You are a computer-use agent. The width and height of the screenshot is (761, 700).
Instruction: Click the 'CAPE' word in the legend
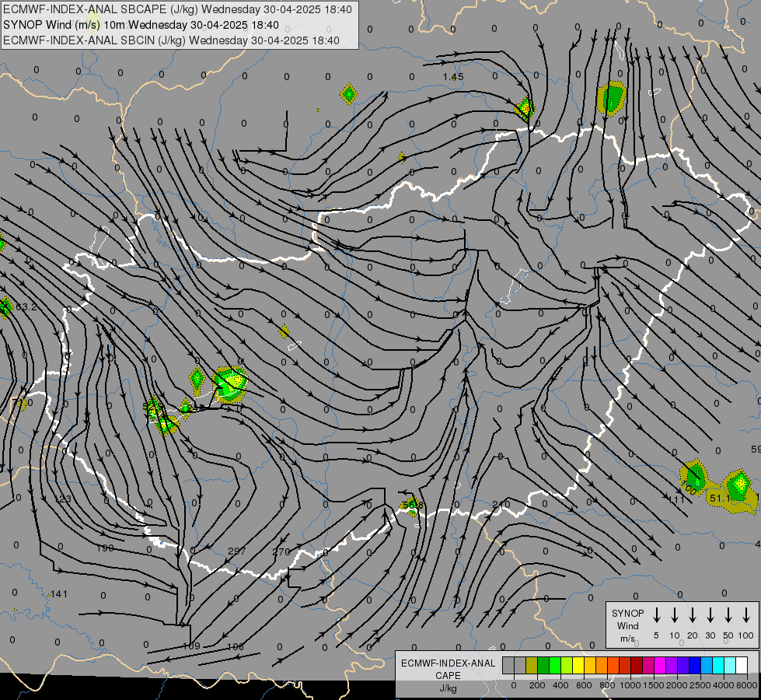pyautogui.click(x=448, y=676)
